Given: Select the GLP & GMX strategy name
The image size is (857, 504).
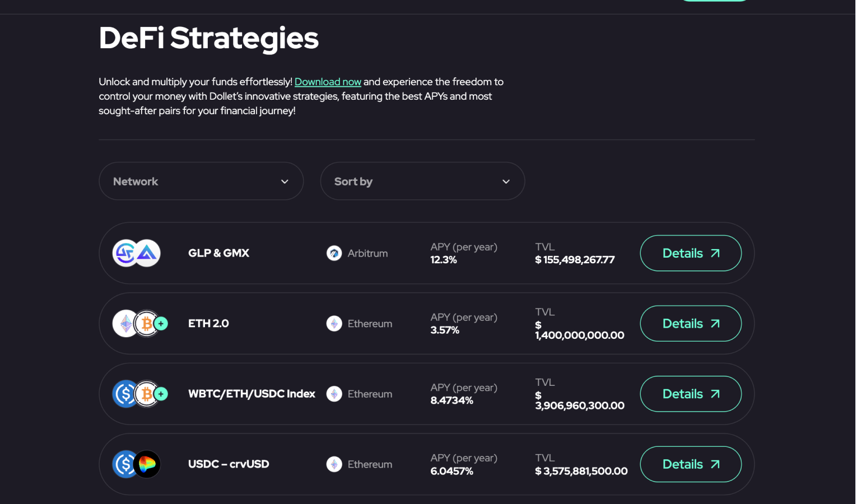Looking at the screenshot, I should (x=218, y=253).
